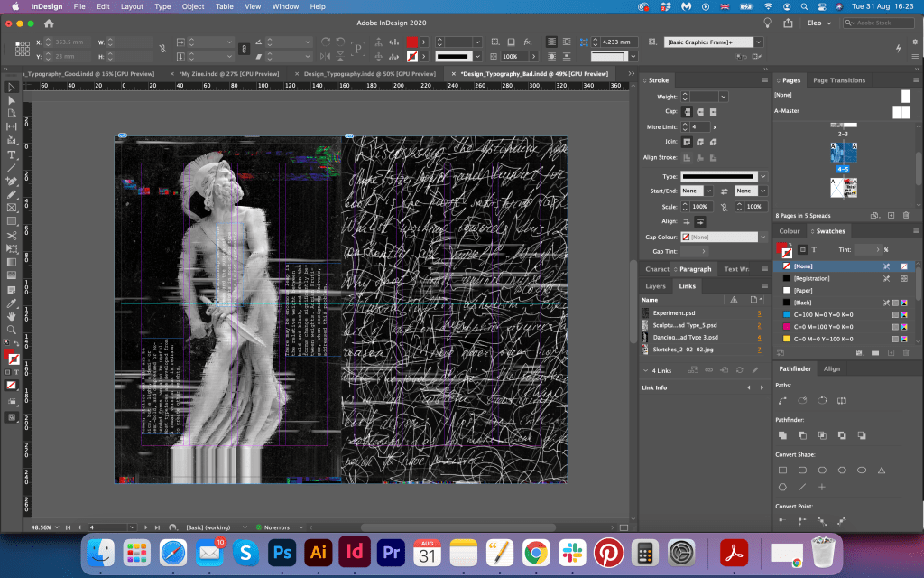Activate the Zoom tool magnifier

click(12, 330)
